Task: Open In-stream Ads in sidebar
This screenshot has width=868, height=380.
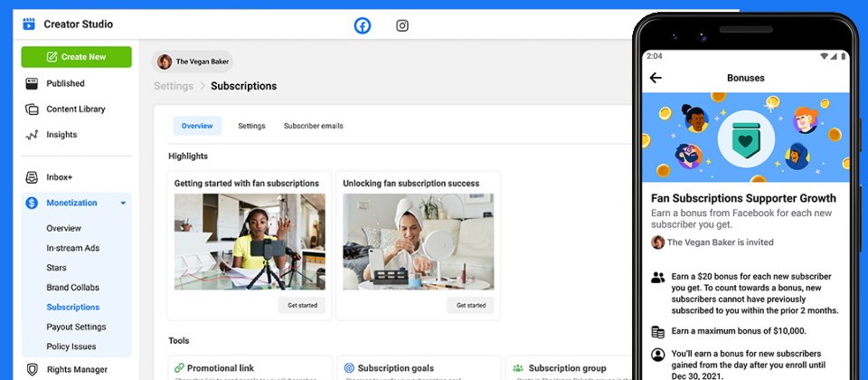Action: tap(73, 248)
